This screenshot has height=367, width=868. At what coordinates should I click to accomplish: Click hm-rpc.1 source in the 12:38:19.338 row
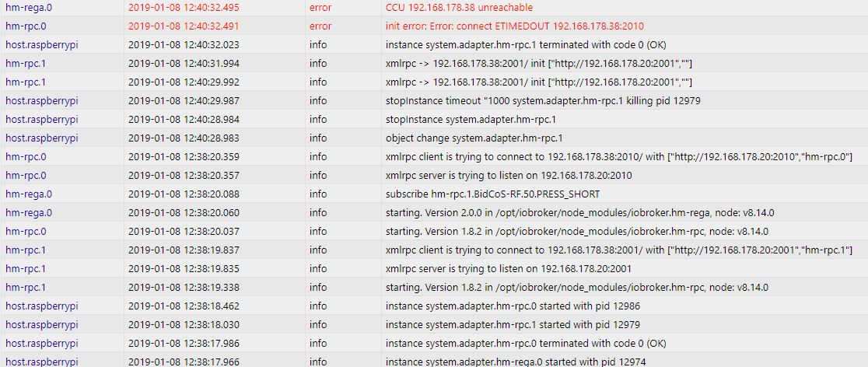(x=26, y=287)
